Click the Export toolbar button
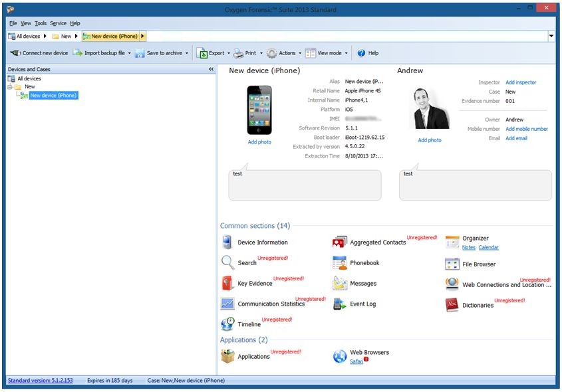This screenshot has height=392, width=562. 210,53
